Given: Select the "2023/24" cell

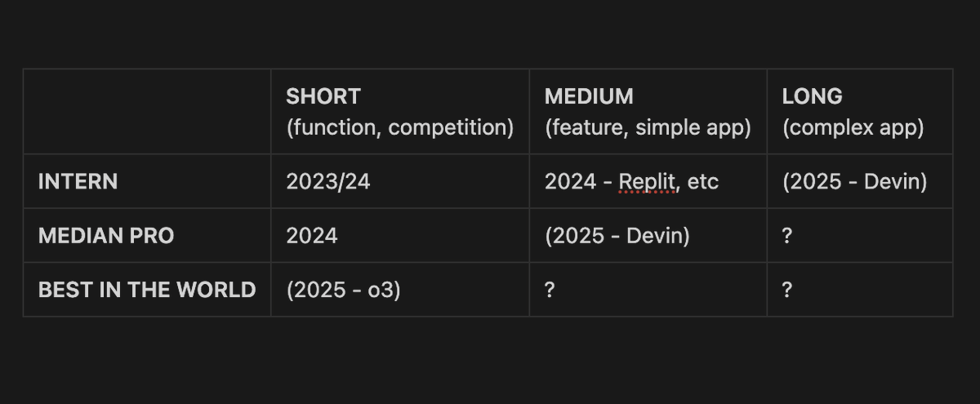Looking at the screenshot, I should (328, 181).
